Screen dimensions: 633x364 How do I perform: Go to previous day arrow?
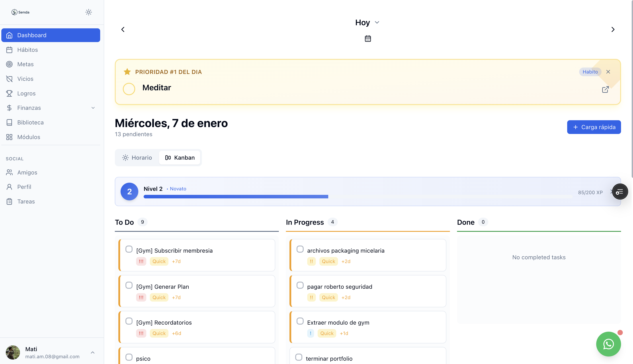click(x=123, y=29)
